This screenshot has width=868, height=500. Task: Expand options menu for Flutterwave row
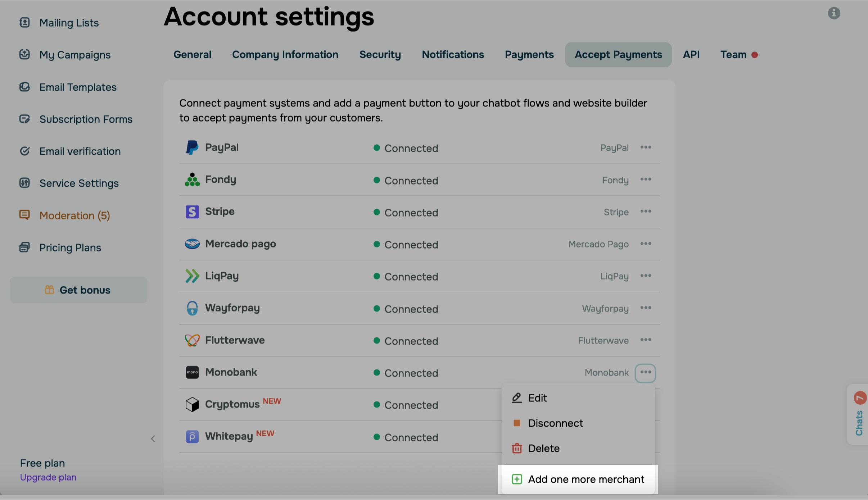point(646,340)
